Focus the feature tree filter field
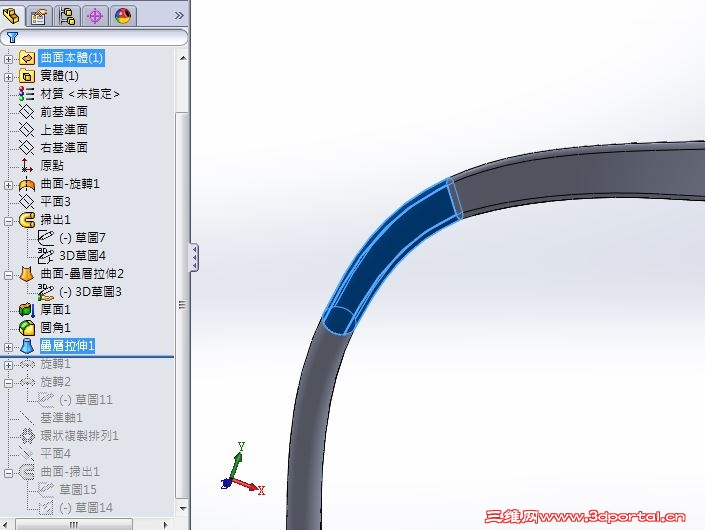Screen dimensions: 705x530 pyautogui.click(x=94, y=37)
